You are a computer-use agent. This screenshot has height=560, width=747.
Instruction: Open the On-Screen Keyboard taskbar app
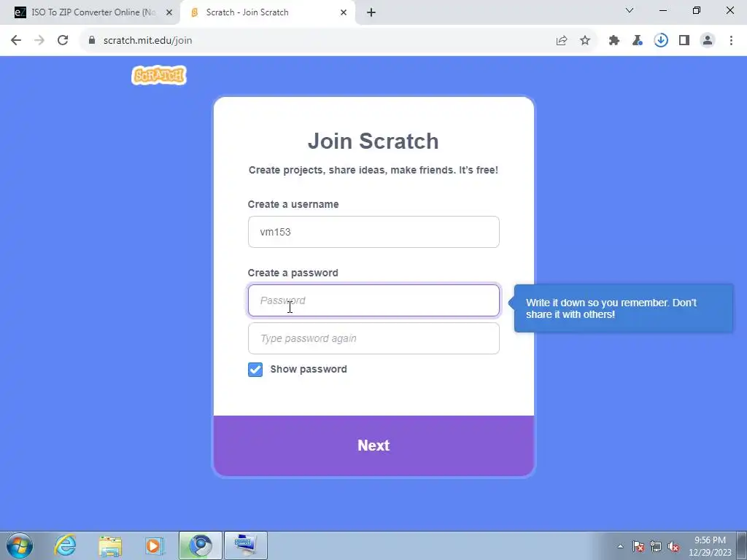(246, 545)
